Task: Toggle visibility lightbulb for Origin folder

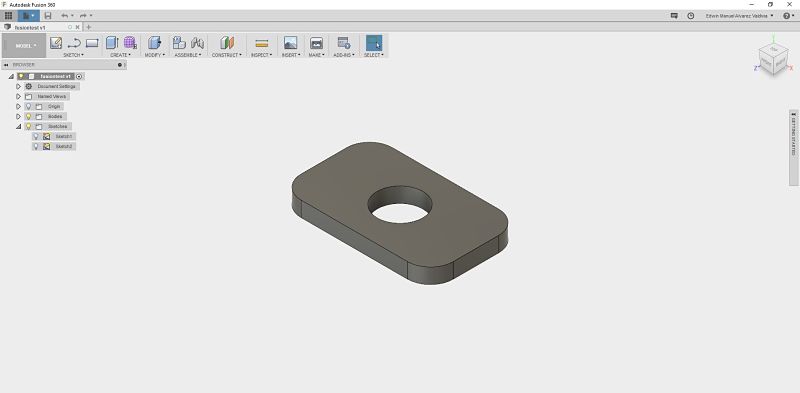Action: [29, 106]
